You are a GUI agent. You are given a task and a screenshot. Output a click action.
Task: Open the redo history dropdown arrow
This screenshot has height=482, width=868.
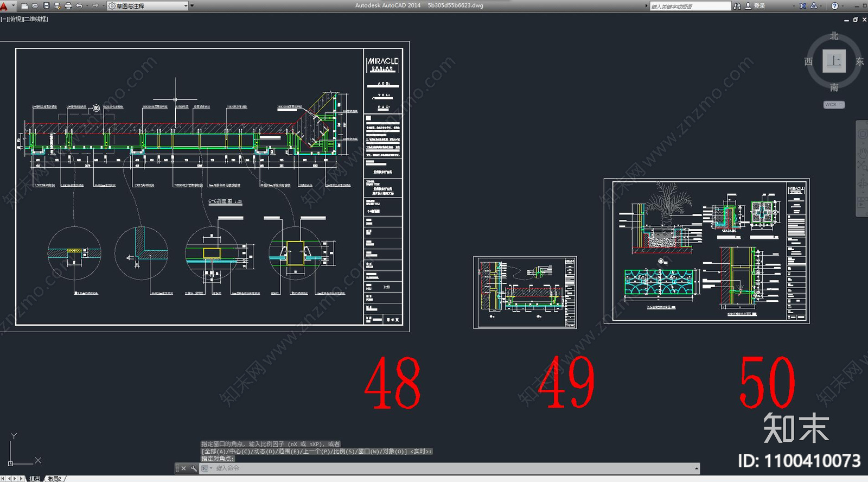[x=103, y=6]
